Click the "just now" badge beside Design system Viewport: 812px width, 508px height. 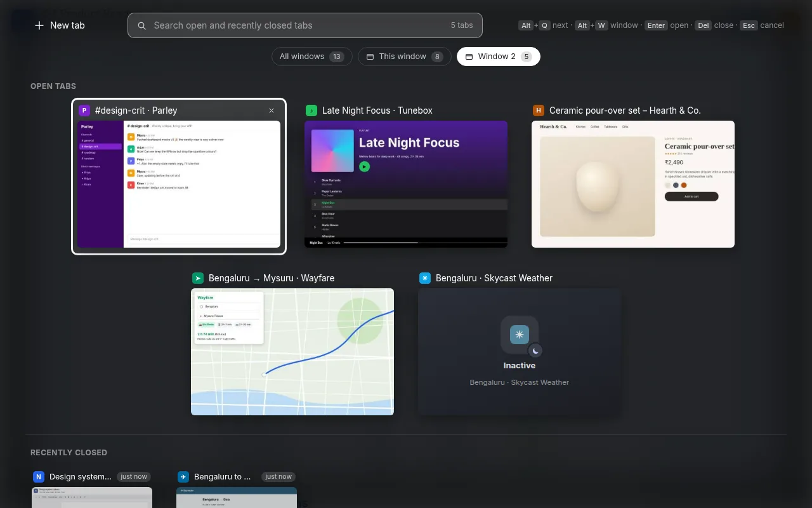point(134,477)
